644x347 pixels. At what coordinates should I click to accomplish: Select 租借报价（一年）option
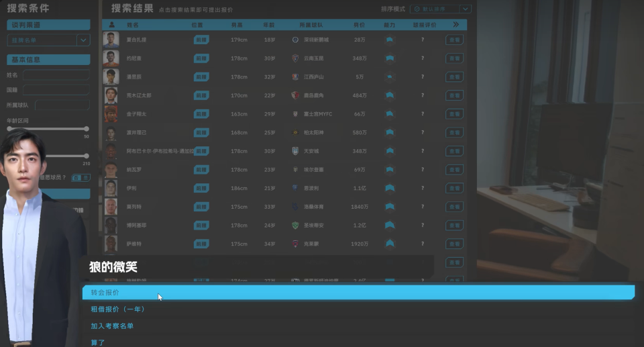(117, 309)
